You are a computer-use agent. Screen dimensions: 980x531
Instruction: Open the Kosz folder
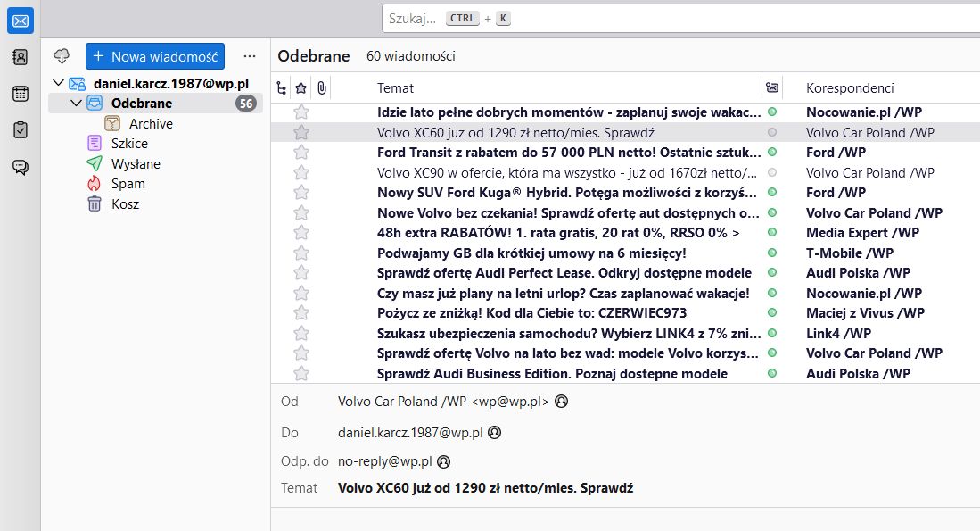point(125,203)
